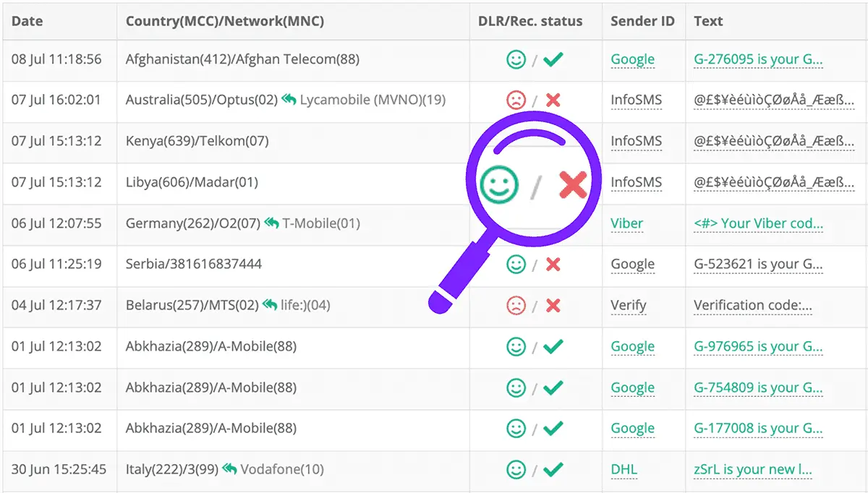Viewport: 868px width, 493px height.
Task: Open the zSrL is your new message text
Action: (758, 470)
